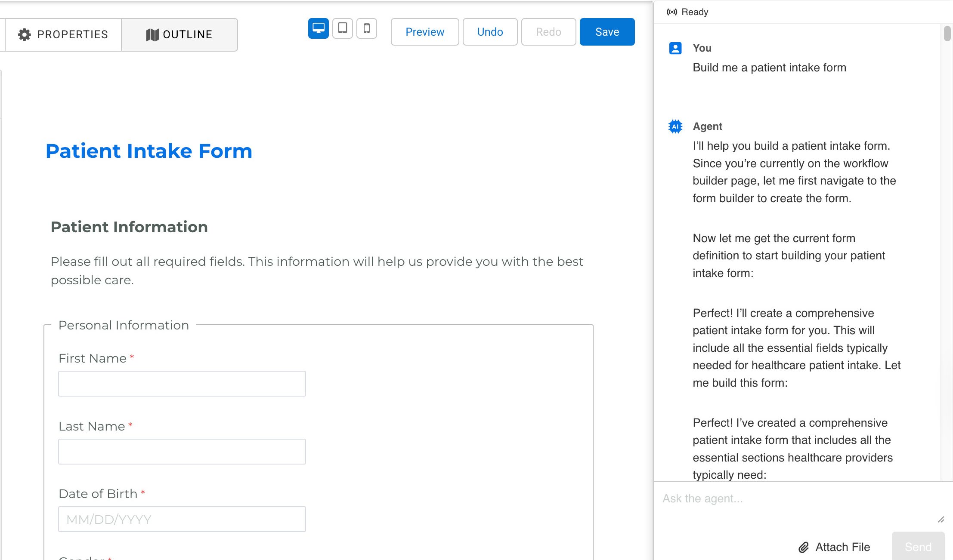
Task: Open the OUTLINE tab
Action: coord(179,34)
